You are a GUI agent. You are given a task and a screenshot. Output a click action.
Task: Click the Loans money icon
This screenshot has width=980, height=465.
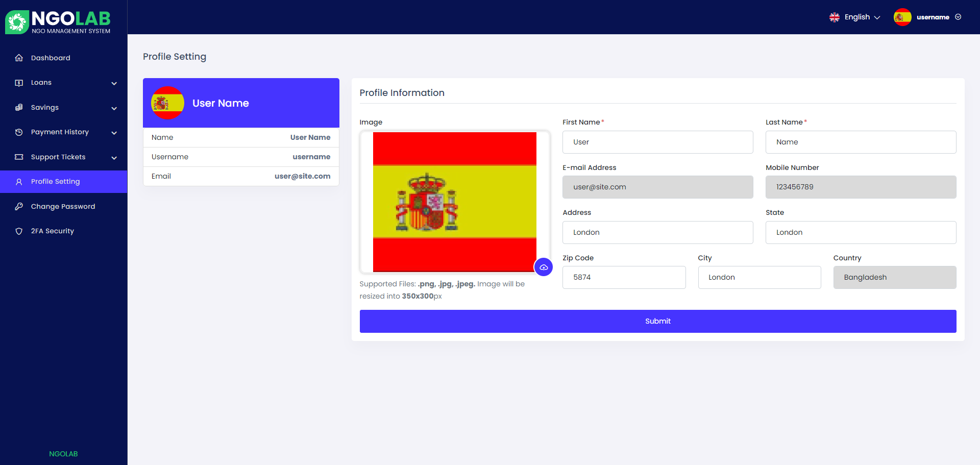pyautogui.click(x=19, y=83)
